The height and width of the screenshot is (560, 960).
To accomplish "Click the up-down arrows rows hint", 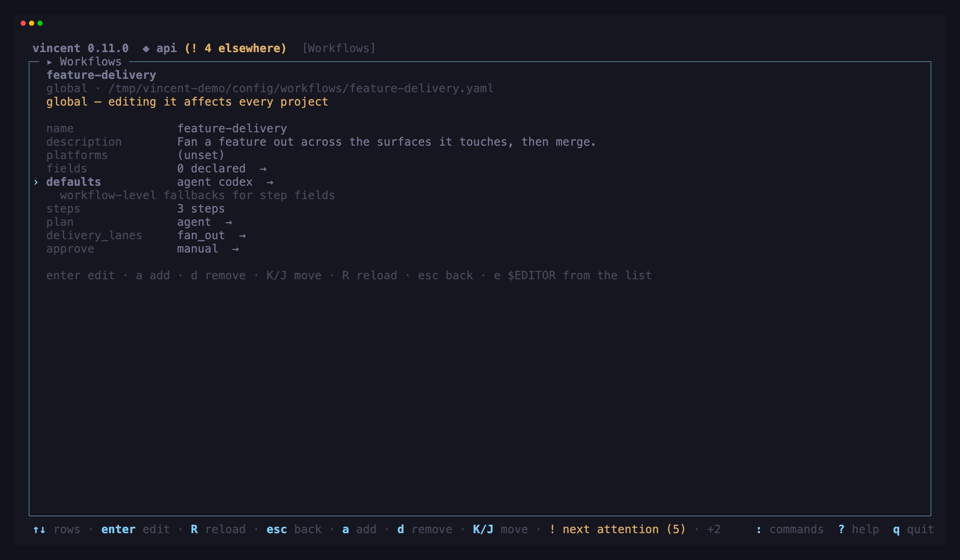I will click(x=56, y=530).
